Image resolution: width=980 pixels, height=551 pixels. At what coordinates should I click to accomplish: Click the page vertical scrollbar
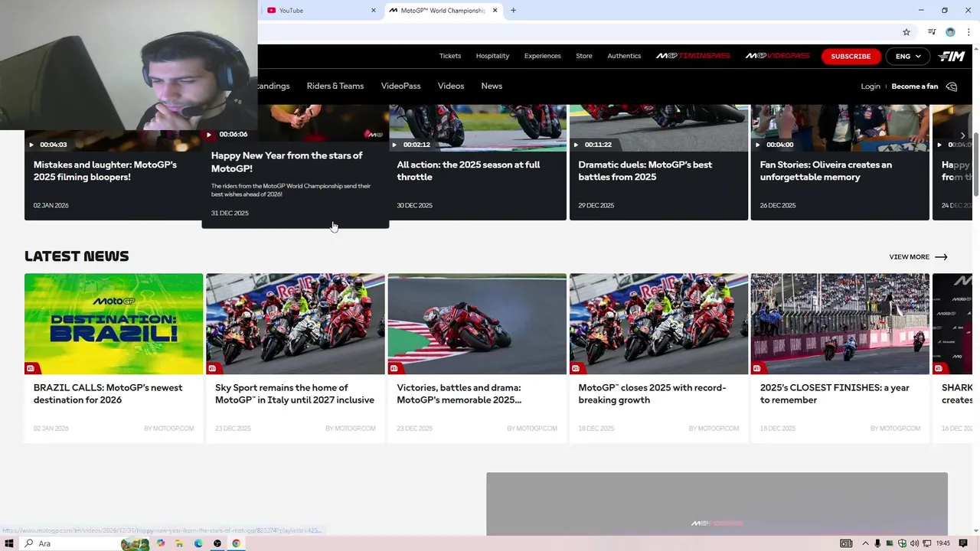[975, 165]
